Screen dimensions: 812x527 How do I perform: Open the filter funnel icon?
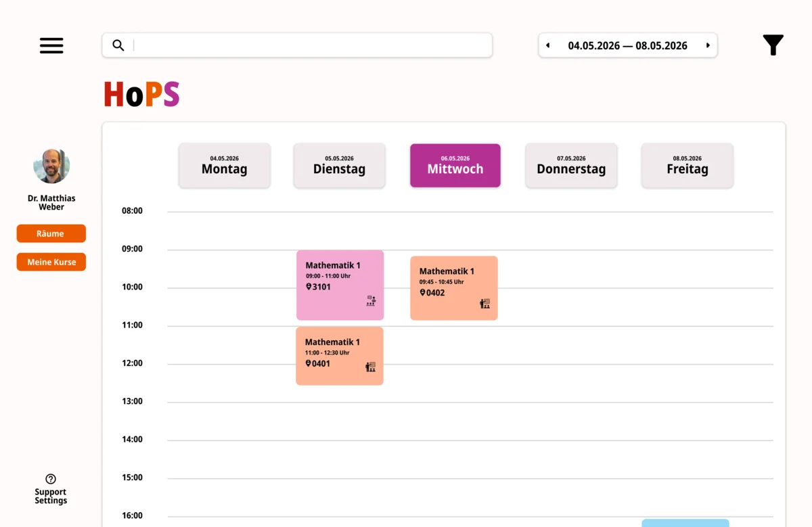click(773, 45)
